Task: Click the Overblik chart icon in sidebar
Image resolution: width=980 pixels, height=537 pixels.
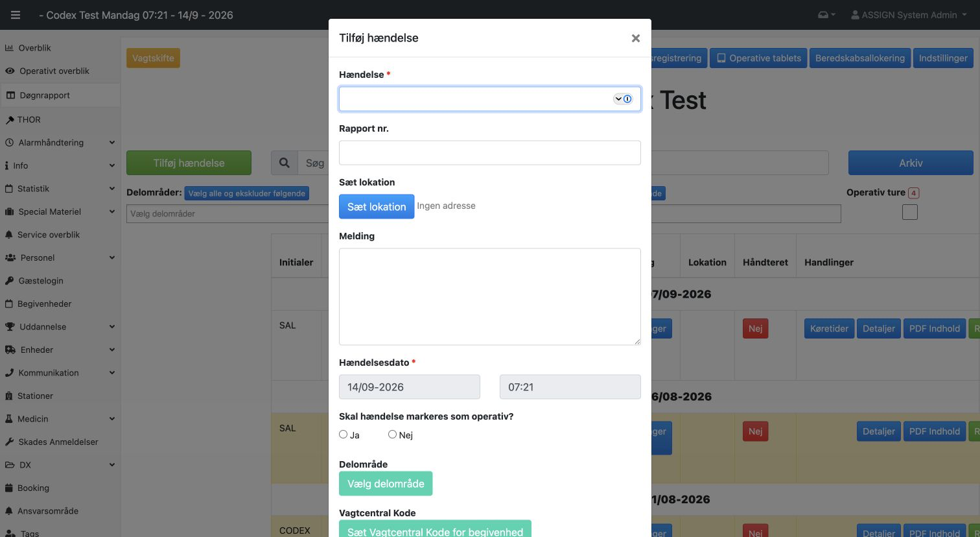Action: click(x=10, y=48)
